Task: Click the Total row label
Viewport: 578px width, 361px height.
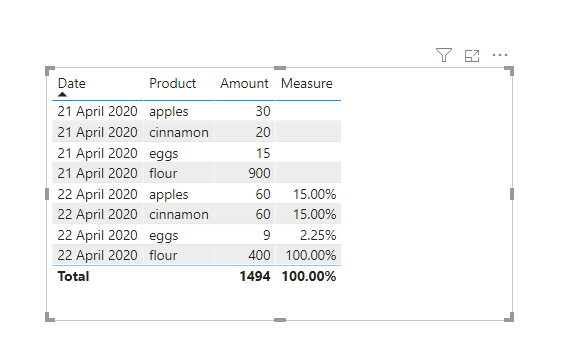Action: 73,276
